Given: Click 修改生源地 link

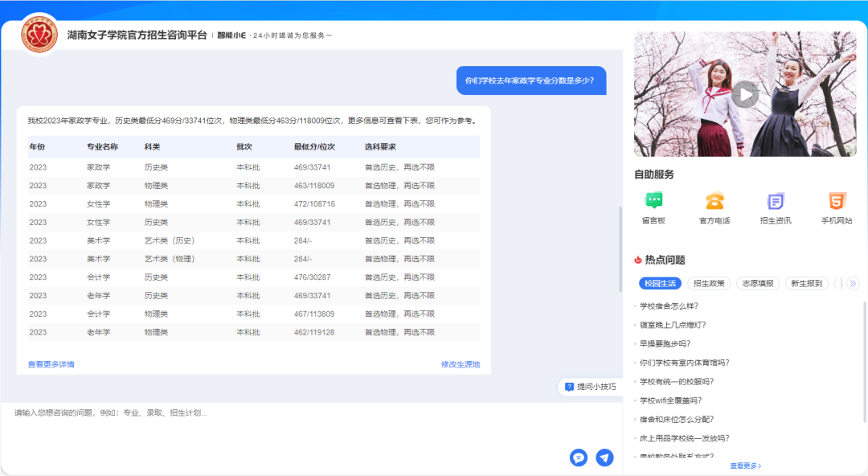Looking at the screenshot, I should coord(460,364).
